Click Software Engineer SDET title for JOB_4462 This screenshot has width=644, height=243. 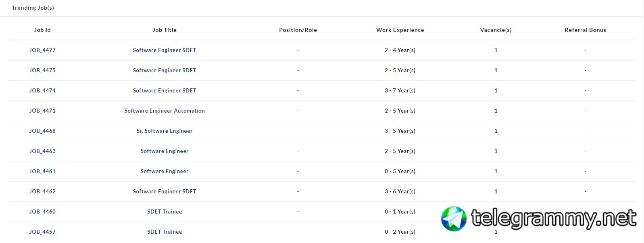(x=165, y=191)
